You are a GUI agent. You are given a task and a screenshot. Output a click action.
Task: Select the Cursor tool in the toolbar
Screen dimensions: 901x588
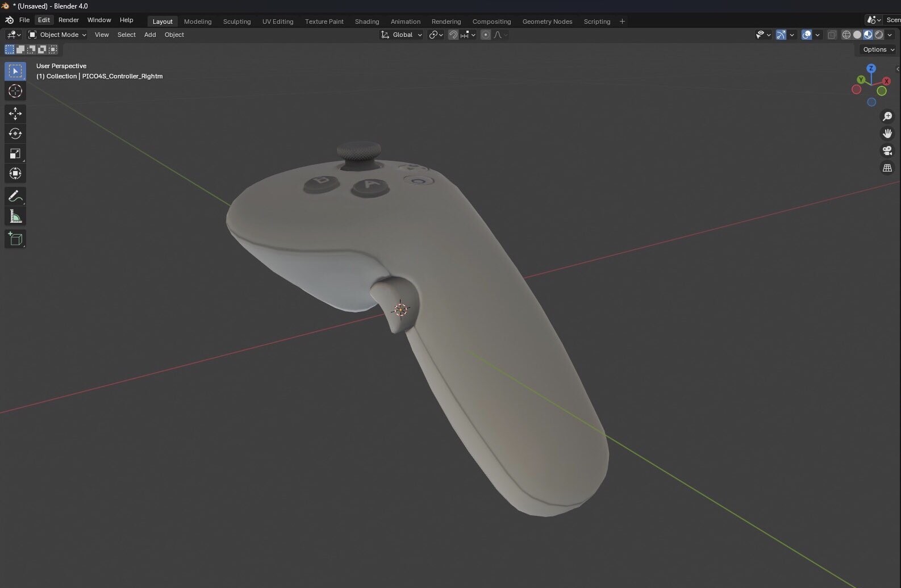click(15, 91)
